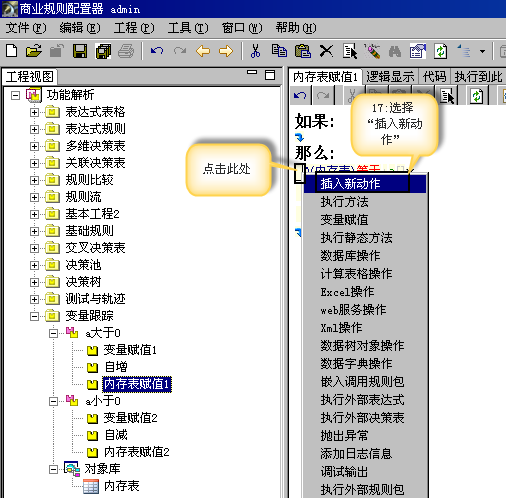Maximize the 工程视图 panel
The width and height of the screenshot is (506, 498).
[x=270, y=75]
